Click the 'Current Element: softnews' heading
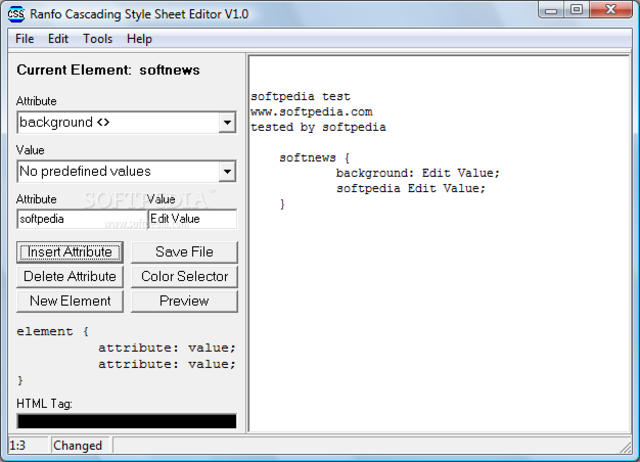 point(108,70)
